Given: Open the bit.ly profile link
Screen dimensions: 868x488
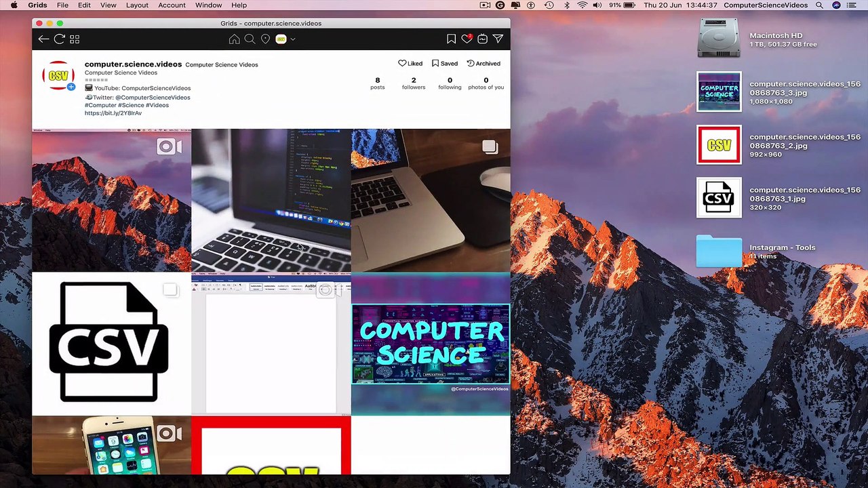Looking at the screenshot, I should (x=113, y=113).
